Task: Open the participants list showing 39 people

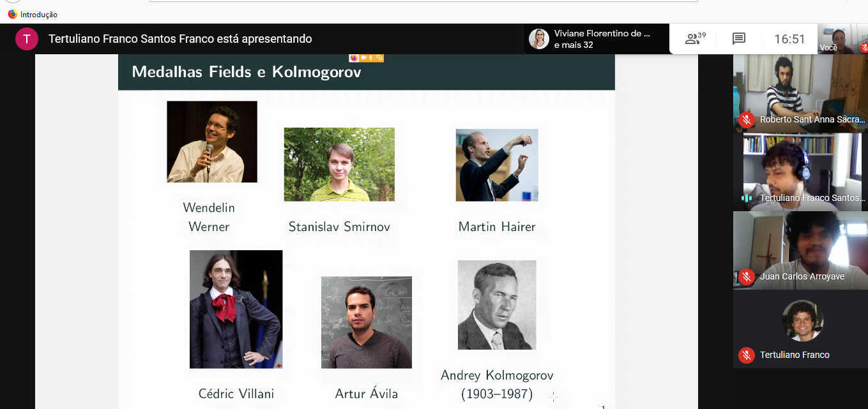Action: [696, 39]
